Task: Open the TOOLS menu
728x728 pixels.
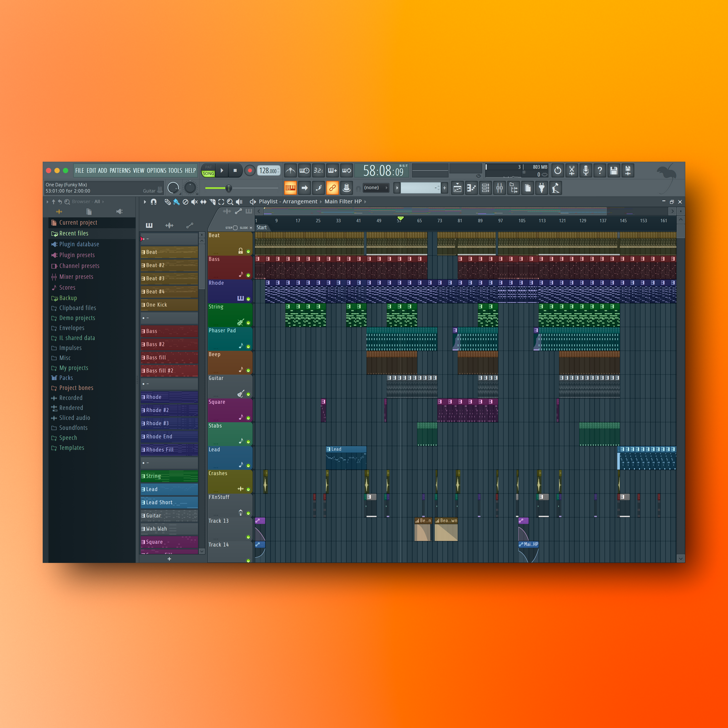Action: click(175, 171)
